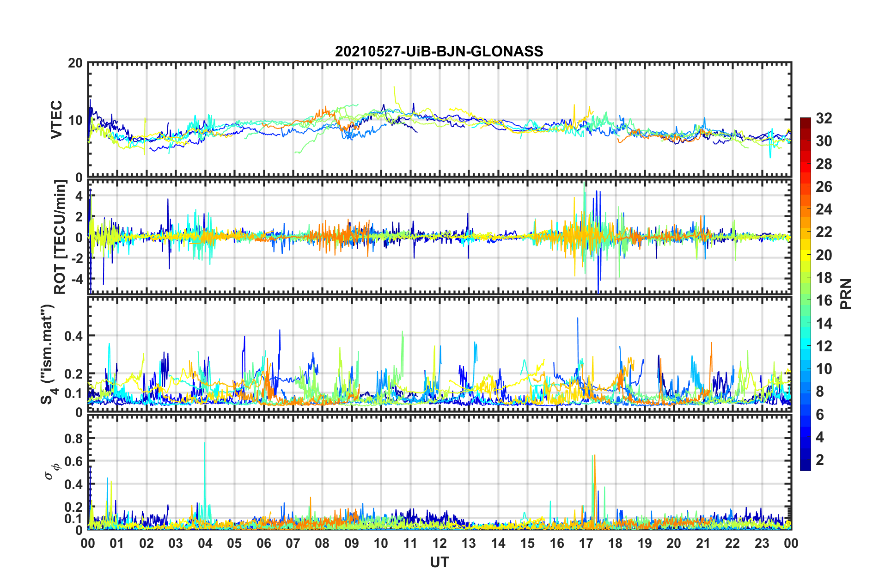Click the UT time tick 02
The image size is (879, 588).
[x=146, y=543]
